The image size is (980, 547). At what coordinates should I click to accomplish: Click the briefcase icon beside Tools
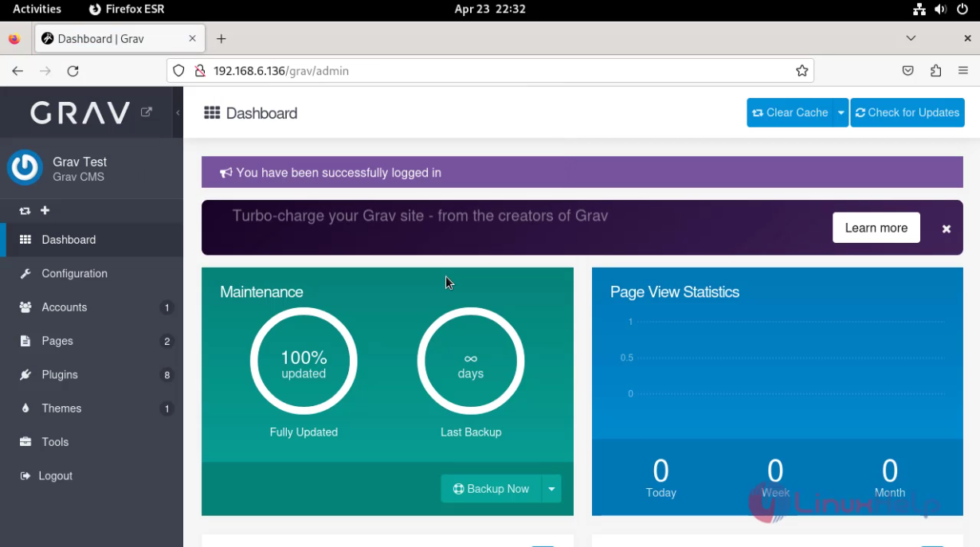pos(25,442)
